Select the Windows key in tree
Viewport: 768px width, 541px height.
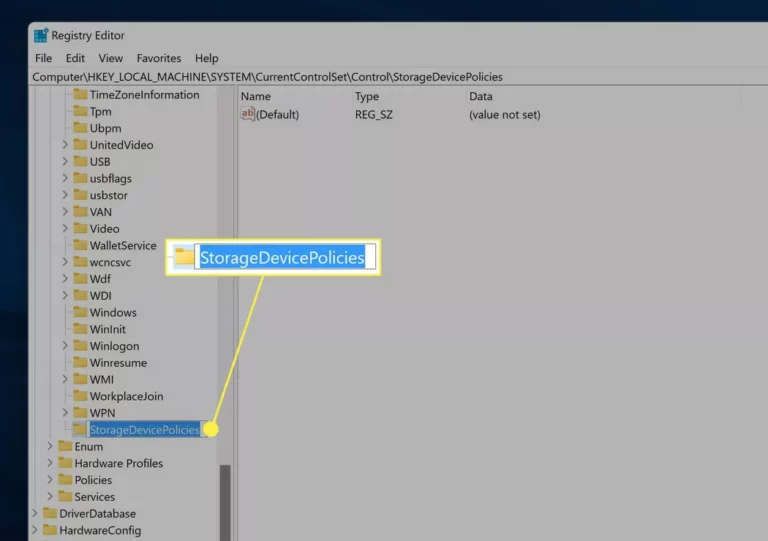(113, 312)
